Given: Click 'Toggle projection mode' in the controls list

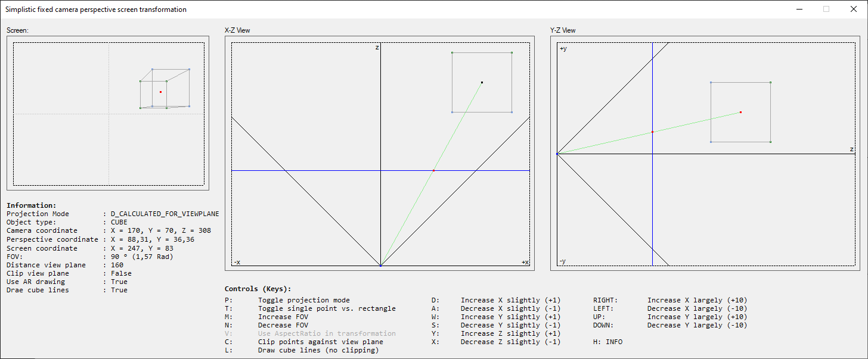Looking at the screenshot, I should (x=304, y=300).
